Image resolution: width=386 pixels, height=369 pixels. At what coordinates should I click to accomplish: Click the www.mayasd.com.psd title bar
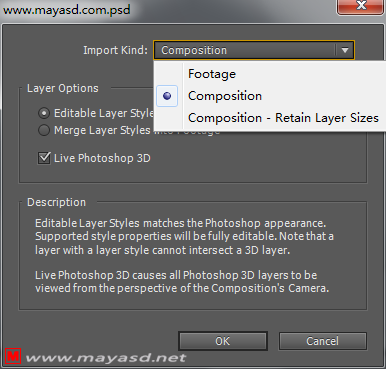pyautogui.click(x=67, y=10)
